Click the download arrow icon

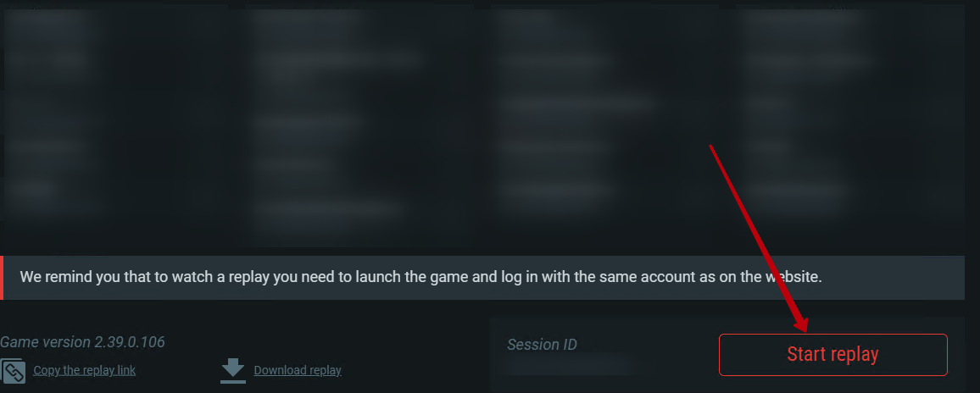coord(233,367)
